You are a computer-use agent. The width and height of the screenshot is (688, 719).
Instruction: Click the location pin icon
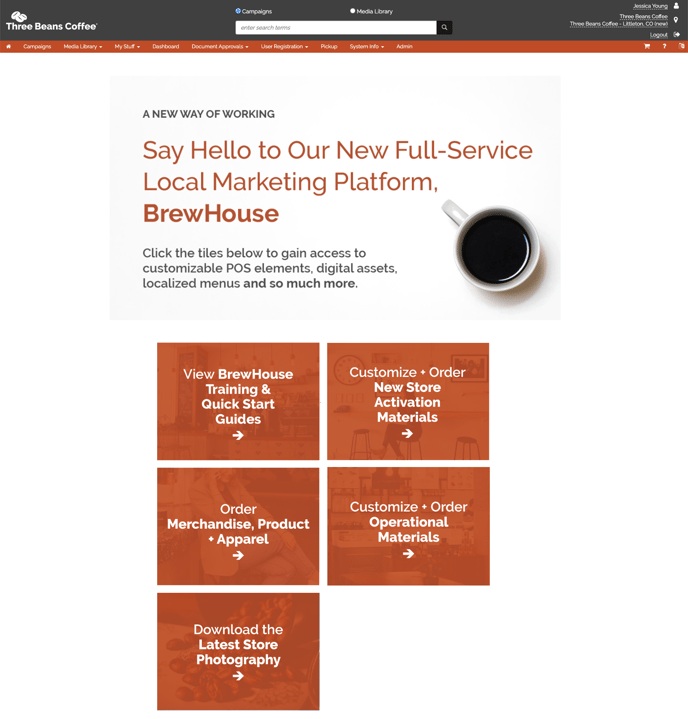(676, 20)
